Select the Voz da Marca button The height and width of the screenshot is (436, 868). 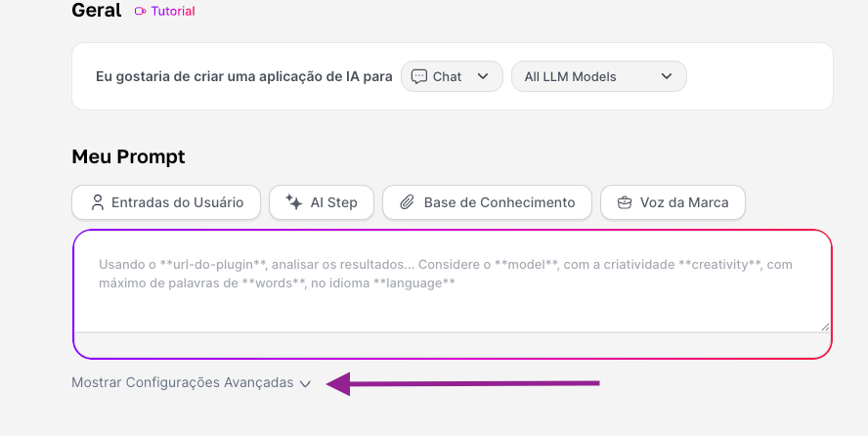[672, 202]
